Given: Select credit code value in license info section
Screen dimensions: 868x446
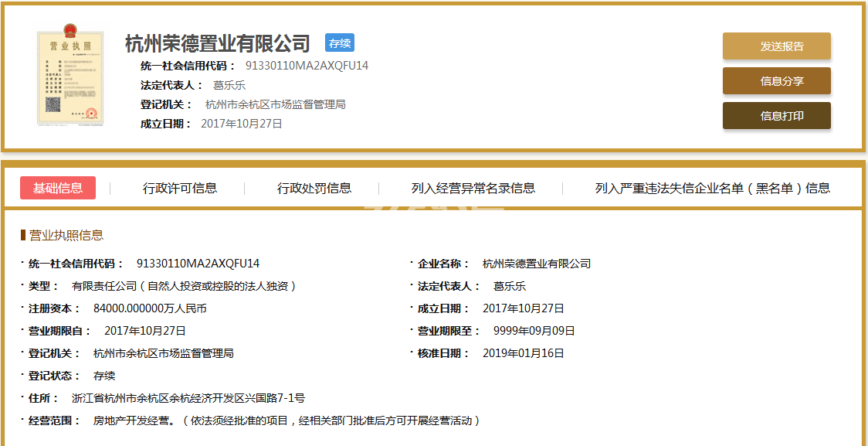Looking at the screenshot, I should pyautogui.click(x=198, y=264).
